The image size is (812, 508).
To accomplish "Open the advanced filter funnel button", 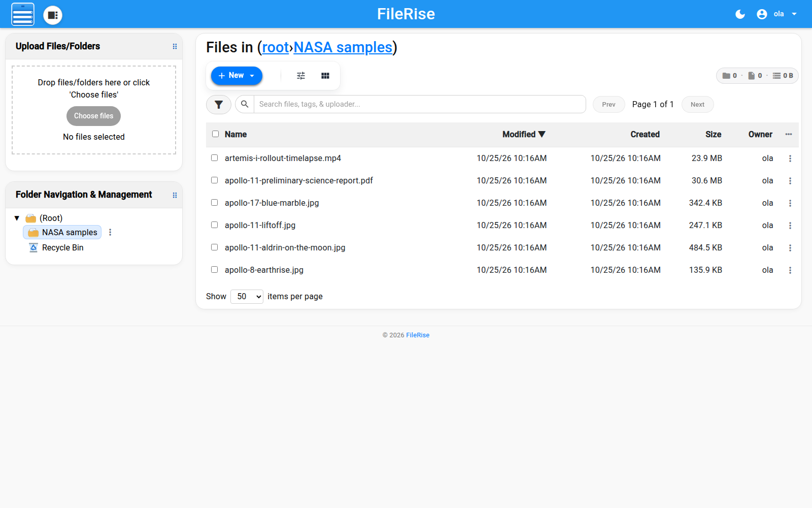I will point(219,105).
